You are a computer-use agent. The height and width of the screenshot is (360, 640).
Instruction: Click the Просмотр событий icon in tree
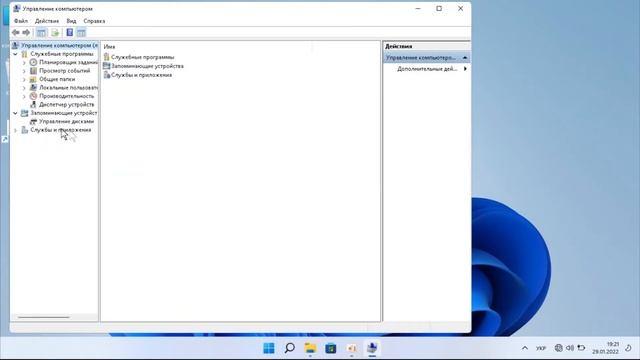pyautogui.click(x=33, y=71)
